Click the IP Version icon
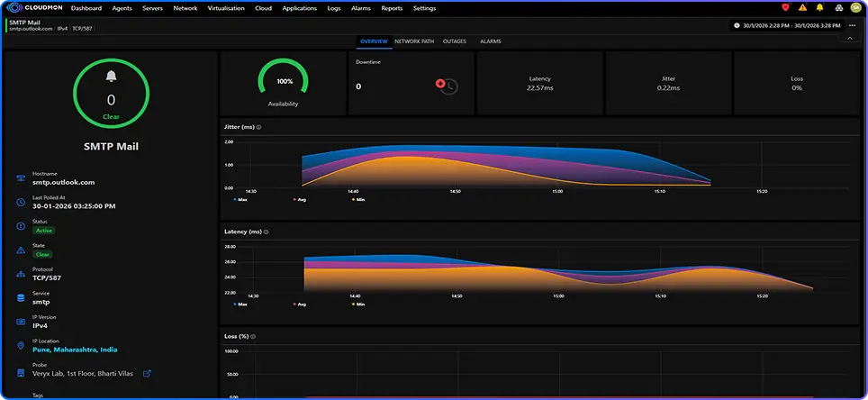 click(21, 322)
